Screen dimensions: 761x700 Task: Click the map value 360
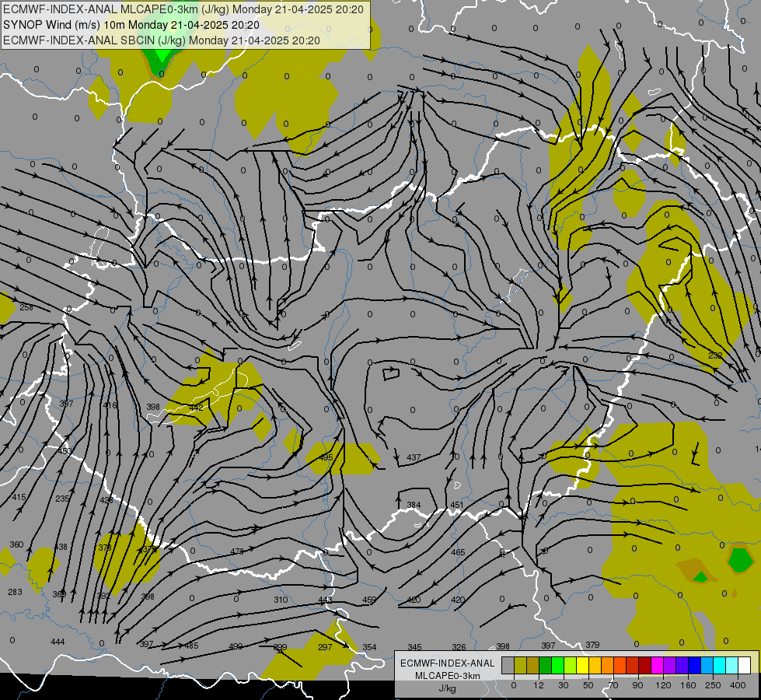[x=16, y=544]
